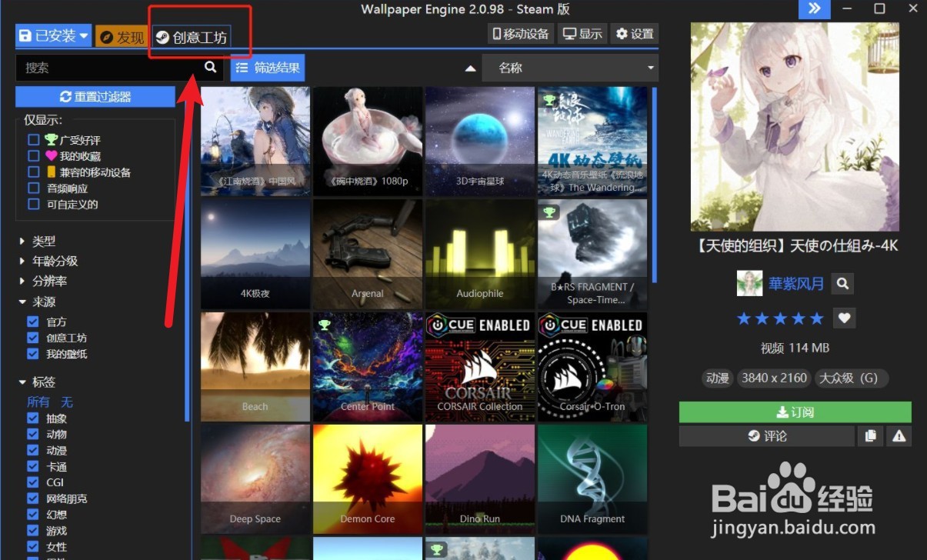Viewport: 927px width, 560px height.
Task: Toggle the 广受好评 checkbox
Action: (x=33, y=140)
